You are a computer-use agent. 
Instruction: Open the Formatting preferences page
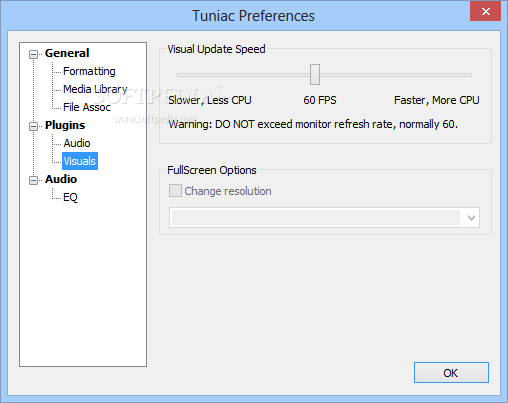coord(89,71)
